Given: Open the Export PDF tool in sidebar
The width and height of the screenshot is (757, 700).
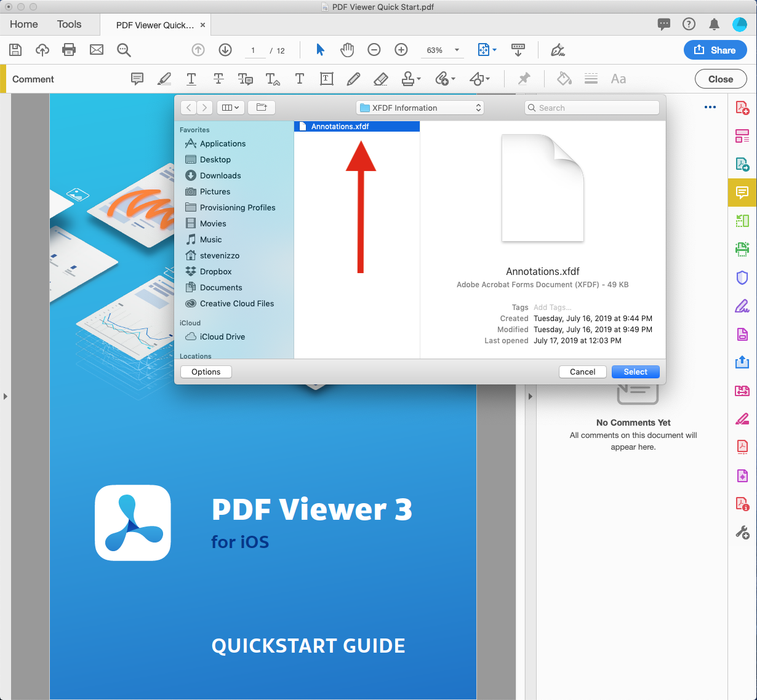Looking at the screenshot, I should [742, 164].
